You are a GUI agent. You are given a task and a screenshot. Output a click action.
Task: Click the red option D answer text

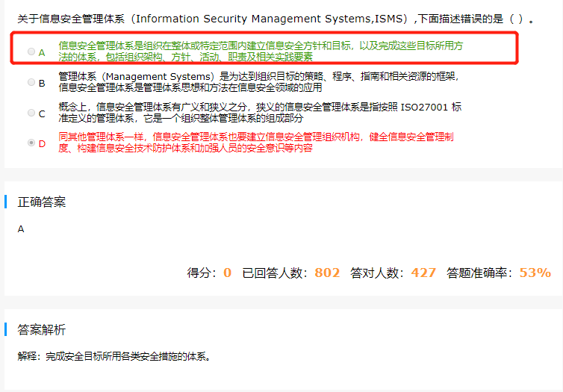pos(256,142)
